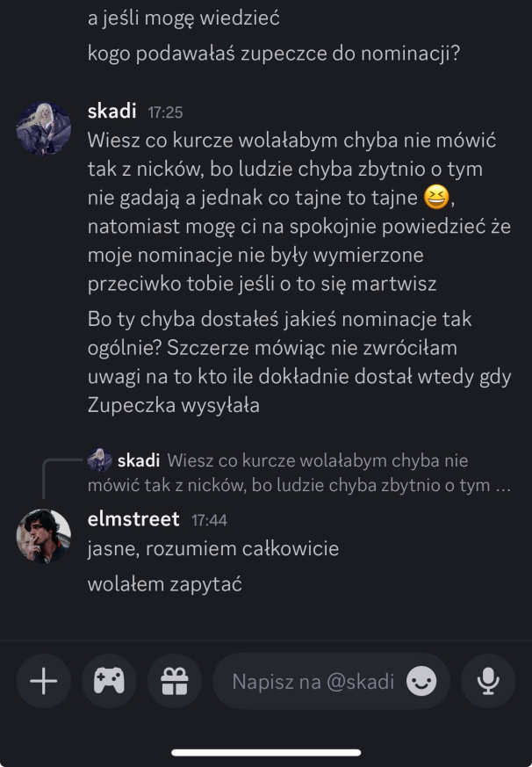Type in the "Napisz na @skadi" field
The width and height of the screenshot is (532, 767).
click(x=312, y=682)
